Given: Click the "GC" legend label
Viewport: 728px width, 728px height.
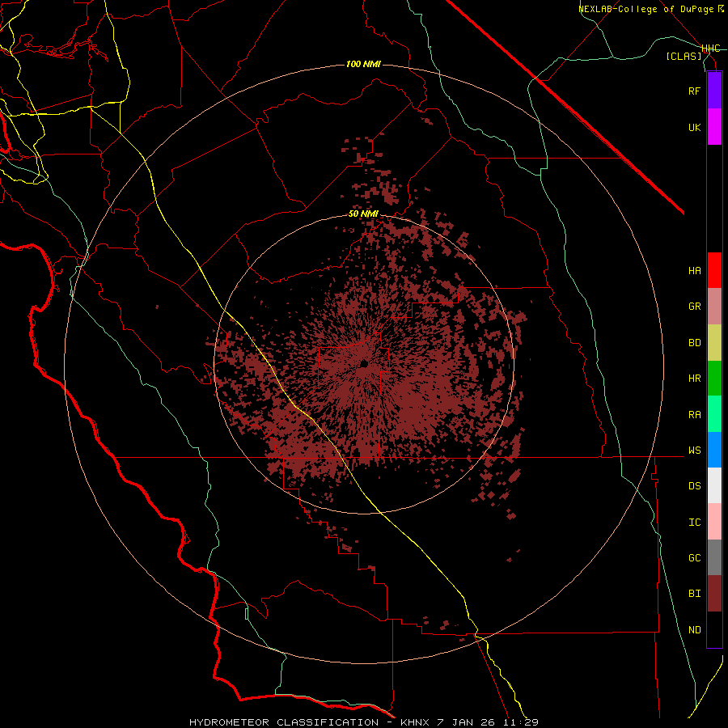Looking at the screenshot, I should tap(694, 557).
